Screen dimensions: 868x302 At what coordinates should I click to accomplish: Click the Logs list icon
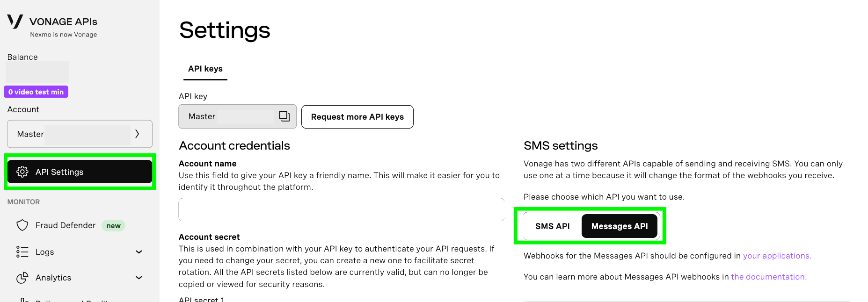click(22, 252)
